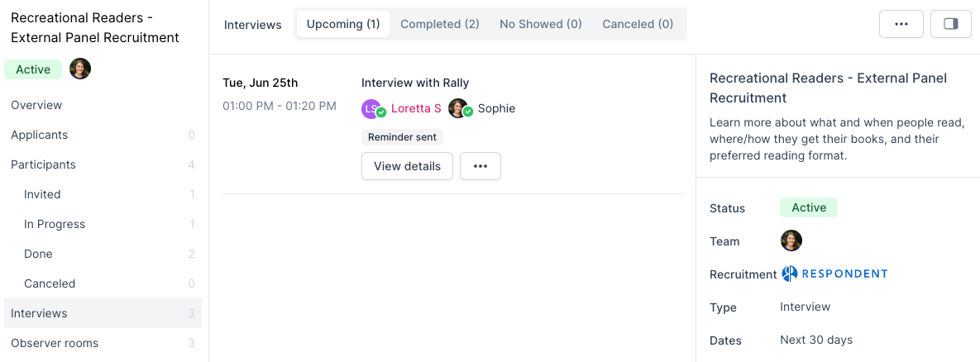Click Sophie's avatar in interview row

coord(458,108)
